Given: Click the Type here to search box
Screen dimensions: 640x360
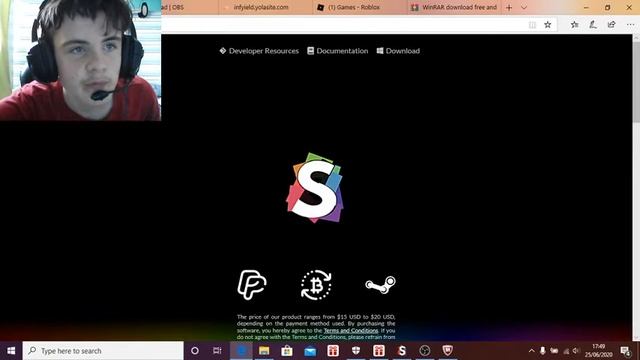Looking at the screenshot, I should [103, 351].
